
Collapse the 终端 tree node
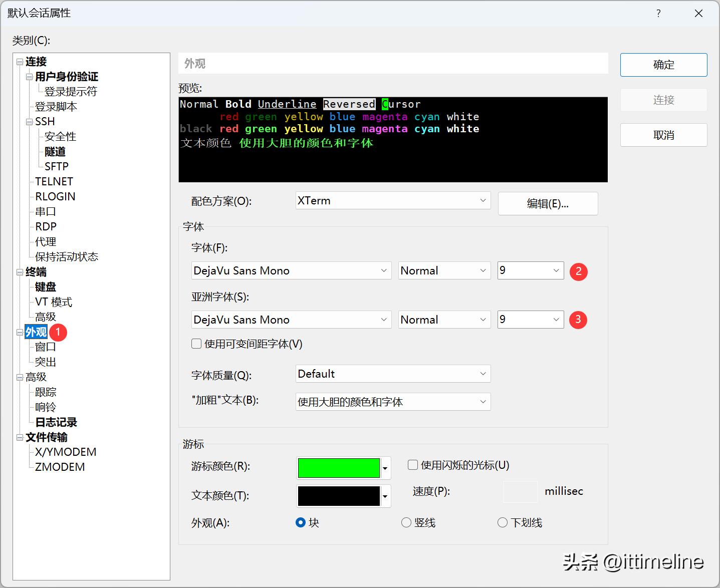[x=20, y=272]
